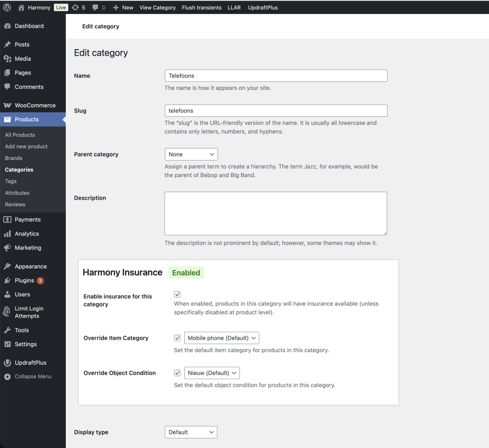Select Brands in Products submenu
The width and height of the screenshot is (489, 448).
14,158
